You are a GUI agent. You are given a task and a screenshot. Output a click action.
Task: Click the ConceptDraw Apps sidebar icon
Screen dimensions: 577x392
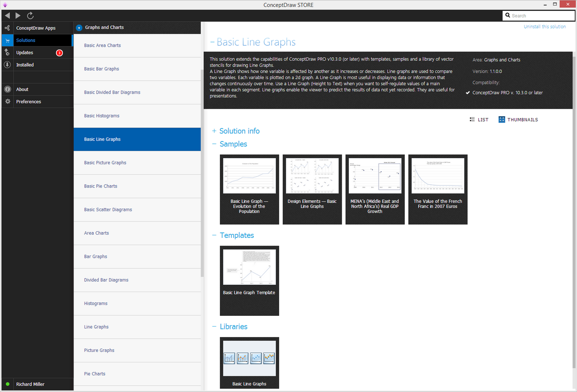7,28
